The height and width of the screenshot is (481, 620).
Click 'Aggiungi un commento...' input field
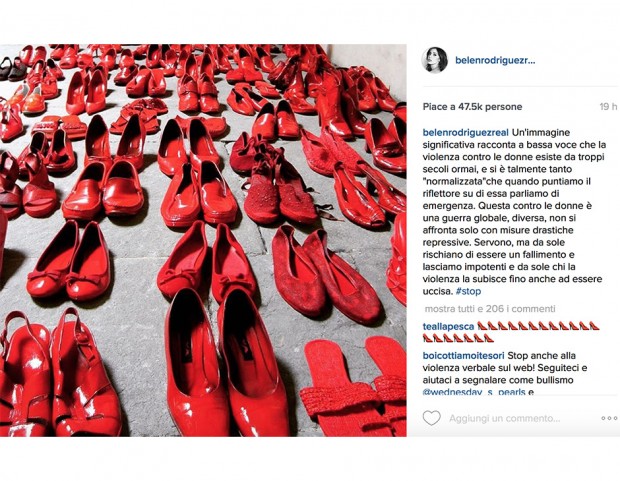click(x=504, y=418)
